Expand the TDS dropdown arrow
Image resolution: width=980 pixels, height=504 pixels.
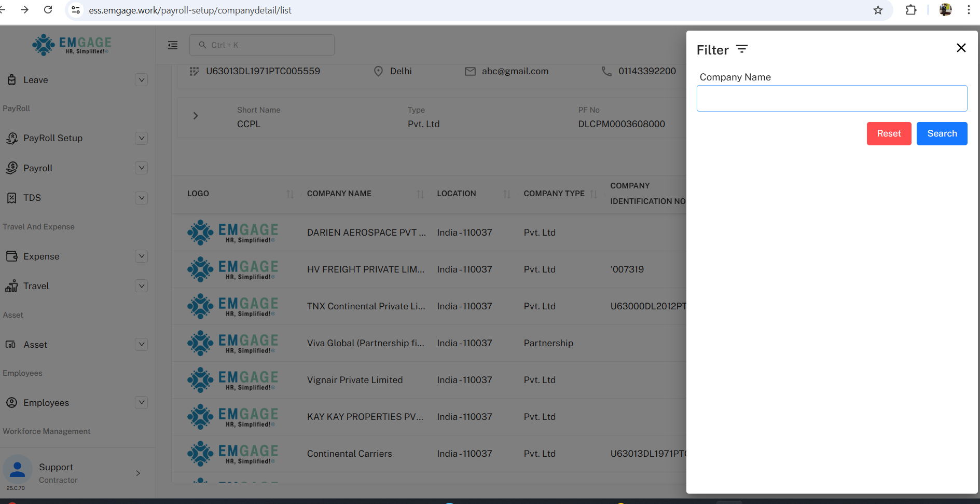(x=141, y=198)
